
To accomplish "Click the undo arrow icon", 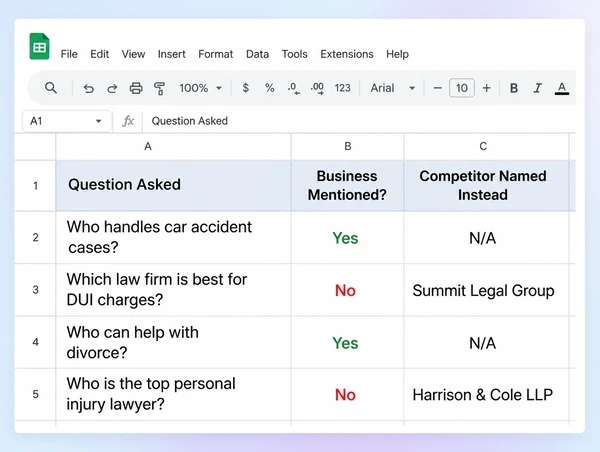I will [x=88, y=88].
